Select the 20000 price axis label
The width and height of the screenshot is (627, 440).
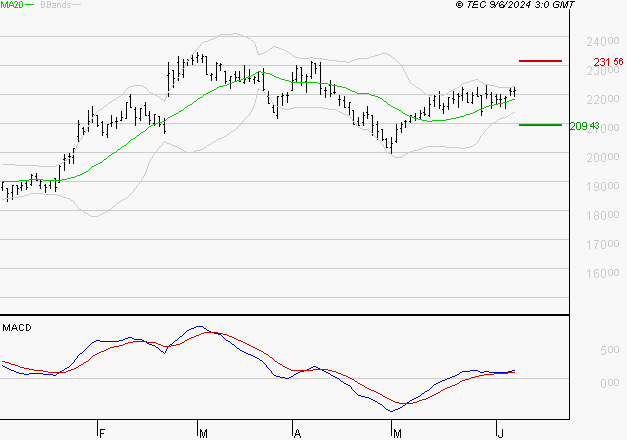(603, 157)
